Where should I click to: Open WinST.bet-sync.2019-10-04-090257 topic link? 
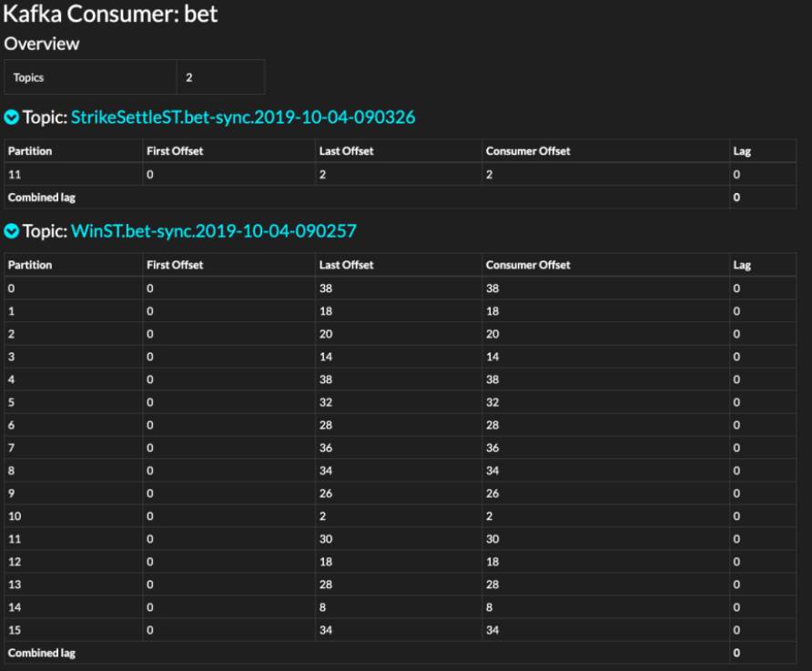point(213,232)
